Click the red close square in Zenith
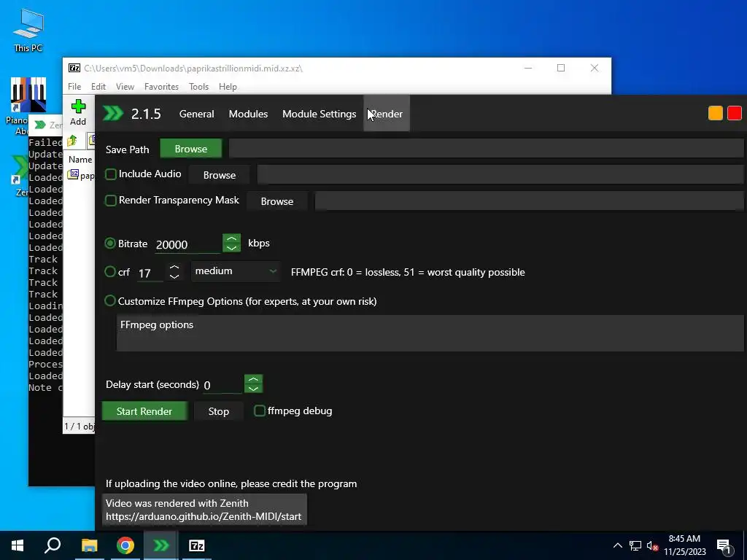This screenshot has height=560, width=747. (734, 113)
